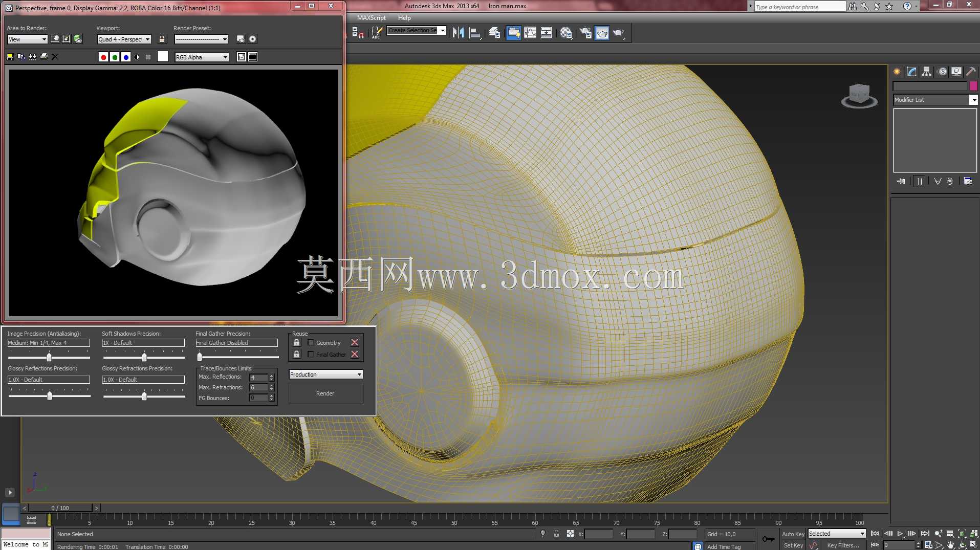Open the MAXScript menu
This screenshot has width=980, height=550.
point(372,18)
